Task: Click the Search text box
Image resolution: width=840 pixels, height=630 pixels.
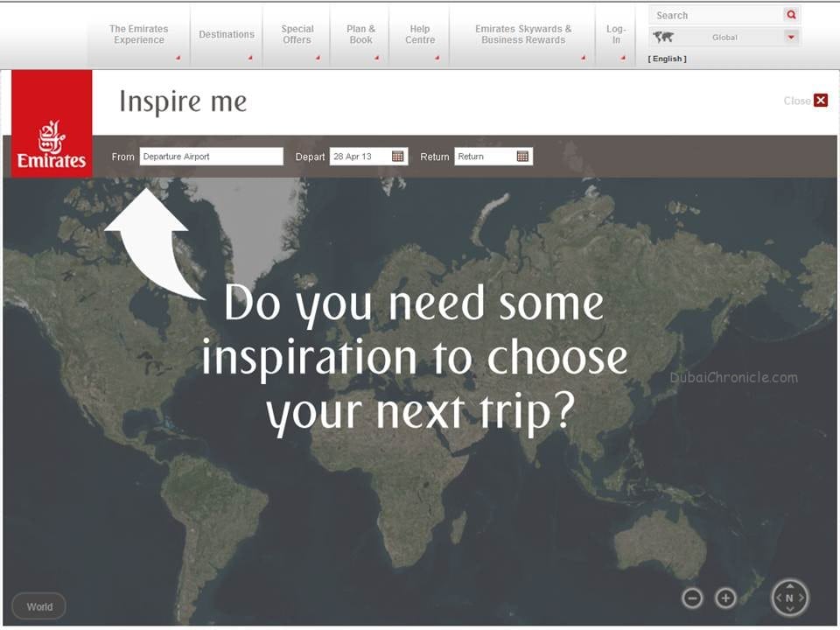Action: point(716,15)
